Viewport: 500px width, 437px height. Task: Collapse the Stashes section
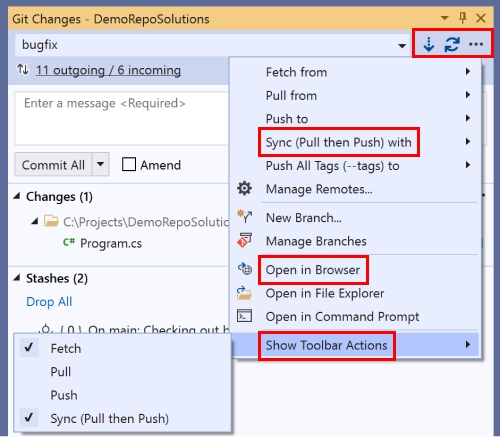[x=17, y=278]
